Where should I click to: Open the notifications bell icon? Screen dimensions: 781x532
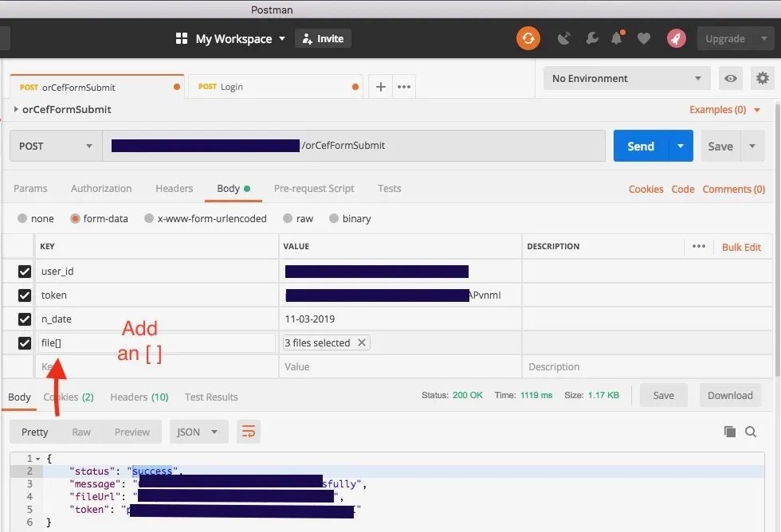point(617,37)
